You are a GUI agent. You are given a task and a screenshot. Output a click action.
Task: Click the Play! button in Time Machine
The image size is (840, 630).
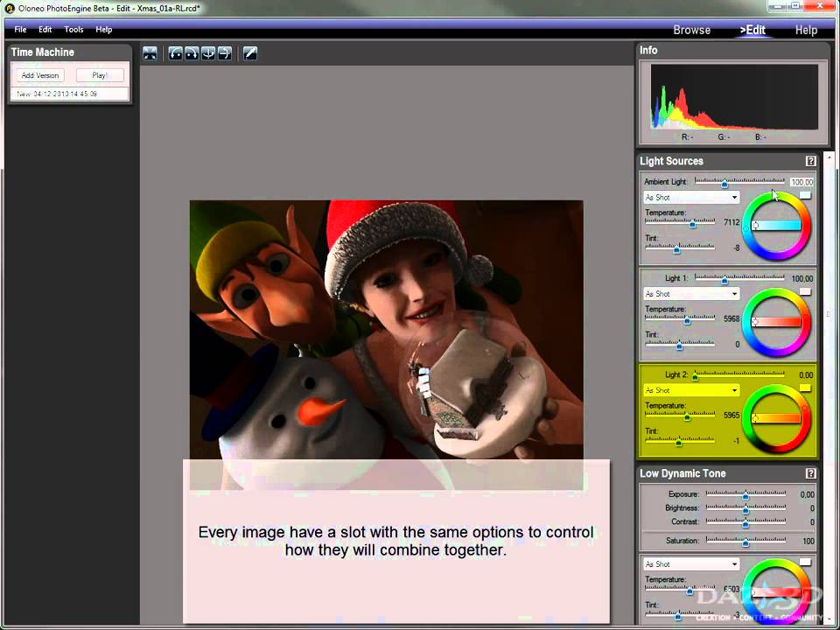pyautogui.click(x=100, y=75)
